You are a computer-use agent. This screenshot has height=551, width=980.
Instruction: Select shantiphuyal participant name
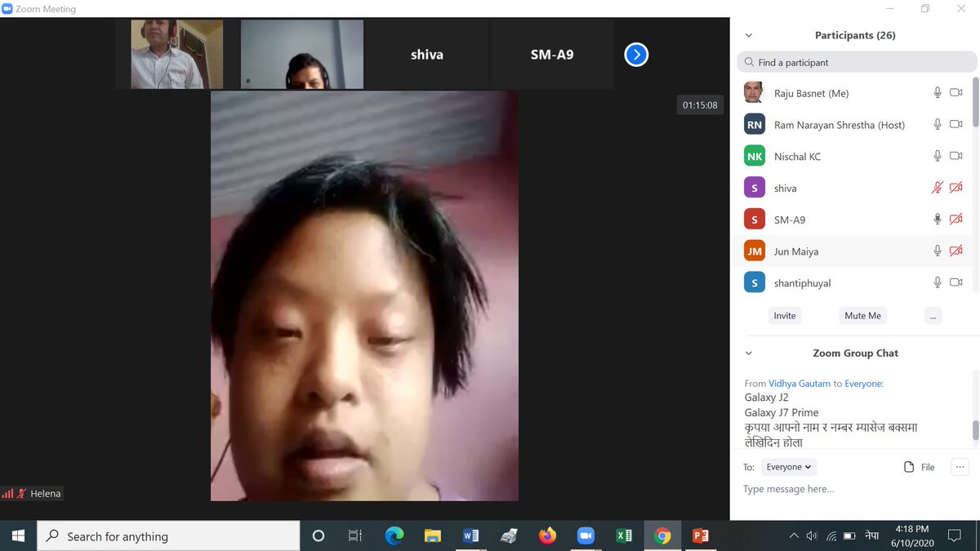click(803, 283)
